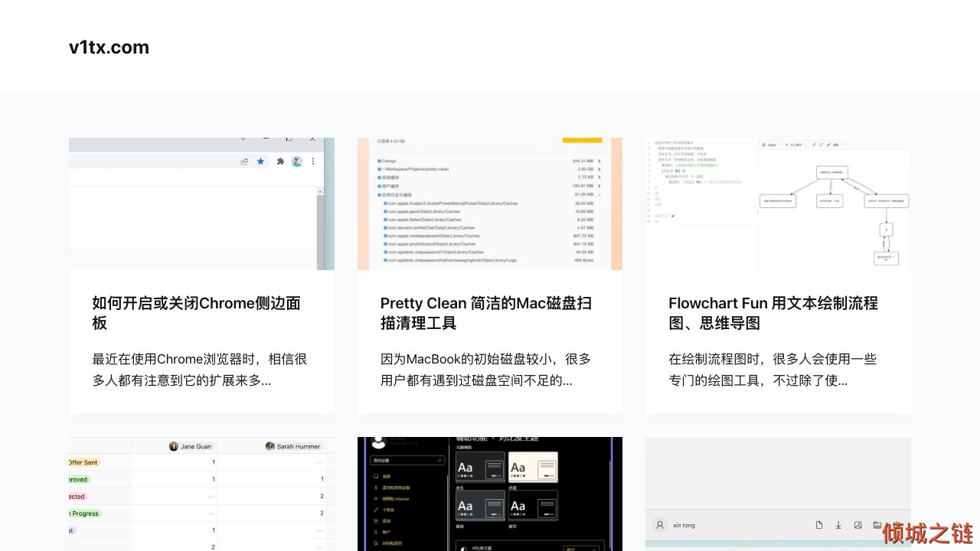Click the excerpt starting 在绘制流程图时
Screen dimensions: 980x551
773,370
